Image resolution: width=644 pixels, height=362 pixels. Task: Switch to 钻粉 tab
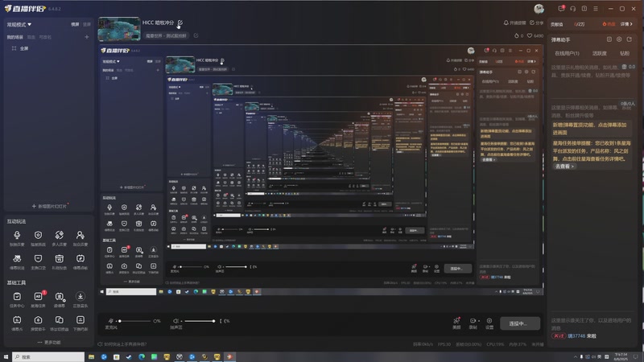click(625, 53)
